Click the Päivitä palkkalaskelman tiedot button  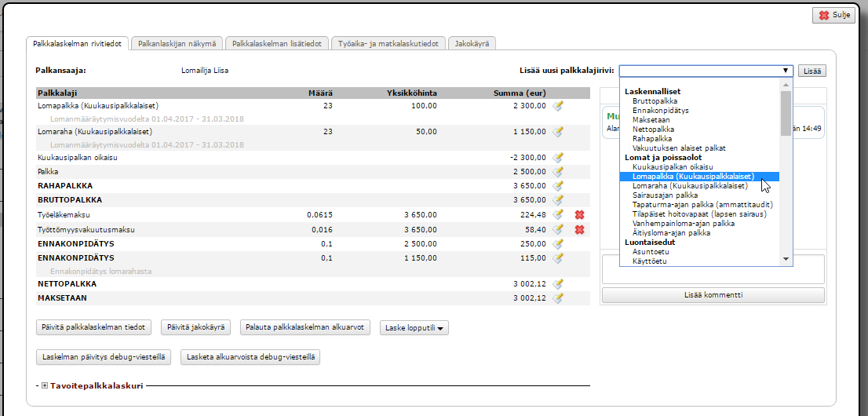(93, 327)
